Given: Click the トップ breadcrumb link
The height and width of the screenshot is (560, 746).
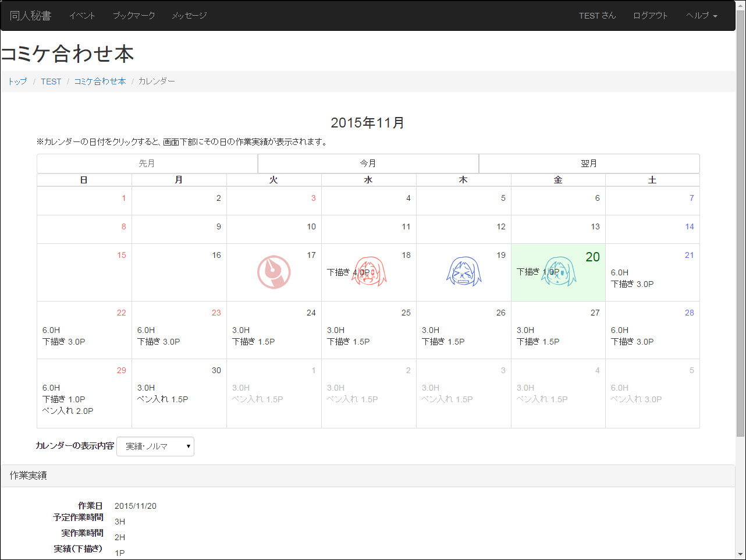Looking at the screenshot, I should [x=17, y=81].
